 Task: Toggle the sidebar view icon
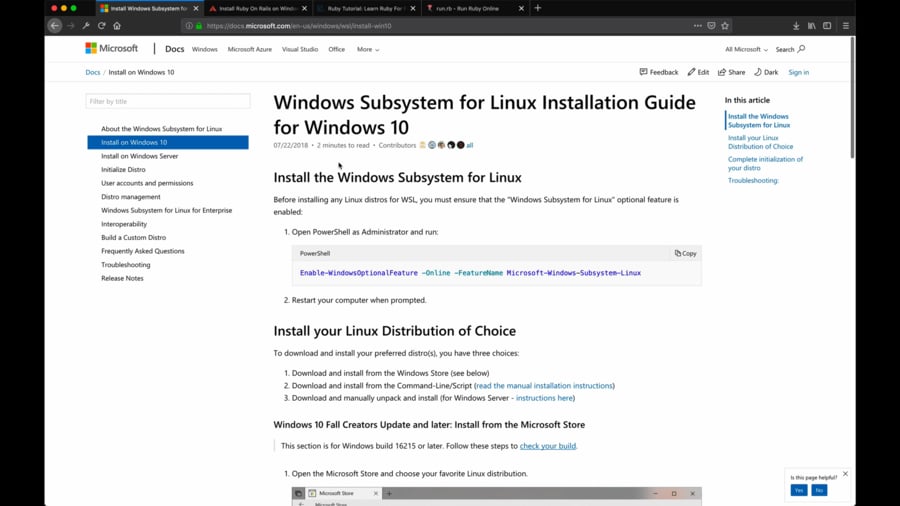point(827,26)
